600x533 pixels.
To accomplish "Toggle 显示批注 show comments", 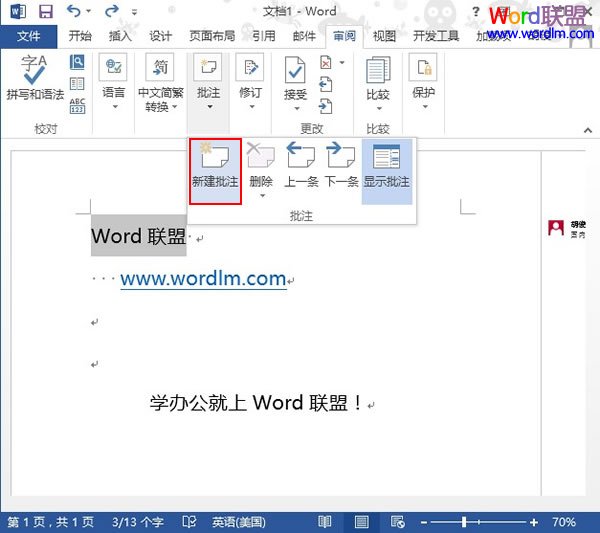I will click(386, 171).
